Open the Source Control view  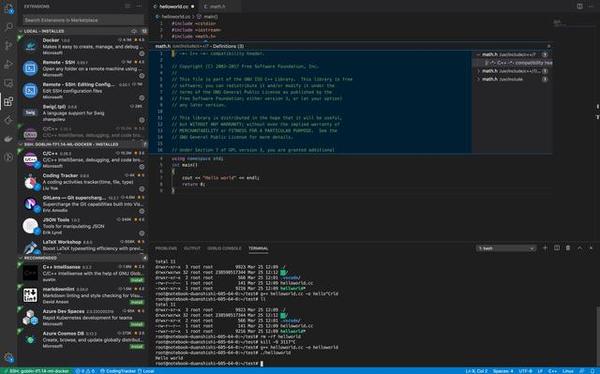(x=8, y=46)
